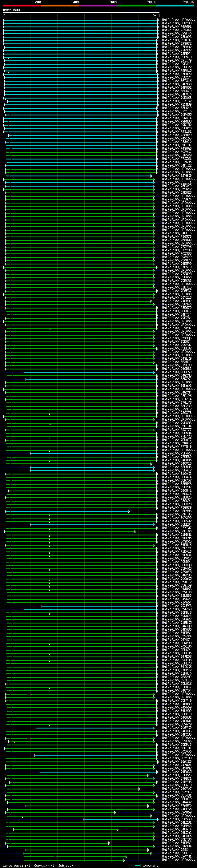This screenshot has width=197, height=868.
Task: Select hit label UniRef100_Q6EE84
Action: click(x=177, y=524)
